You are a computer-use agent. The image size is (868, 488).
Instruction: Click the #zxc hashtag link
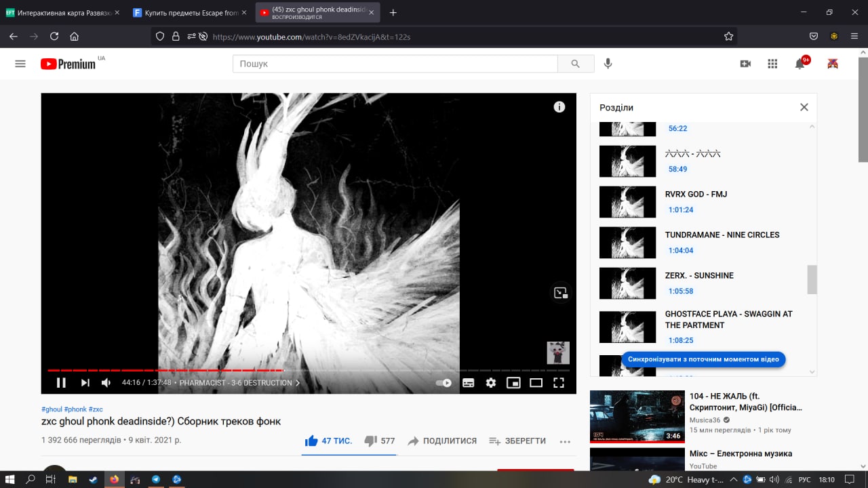96,409
